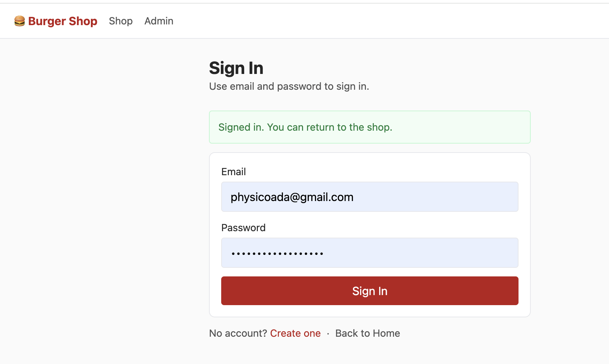Click 'You can return to the shop' message
This screenshot has width=609, height=364.
[x=329, y=127]
